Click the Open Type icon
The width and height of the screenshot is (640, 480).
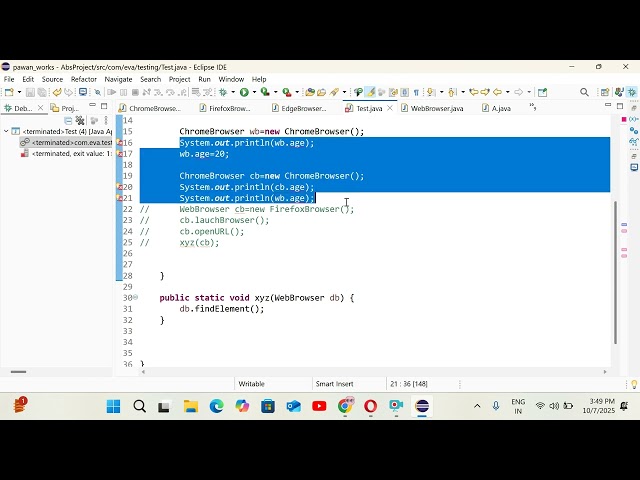pyautogui.click(x=310, y=92)
